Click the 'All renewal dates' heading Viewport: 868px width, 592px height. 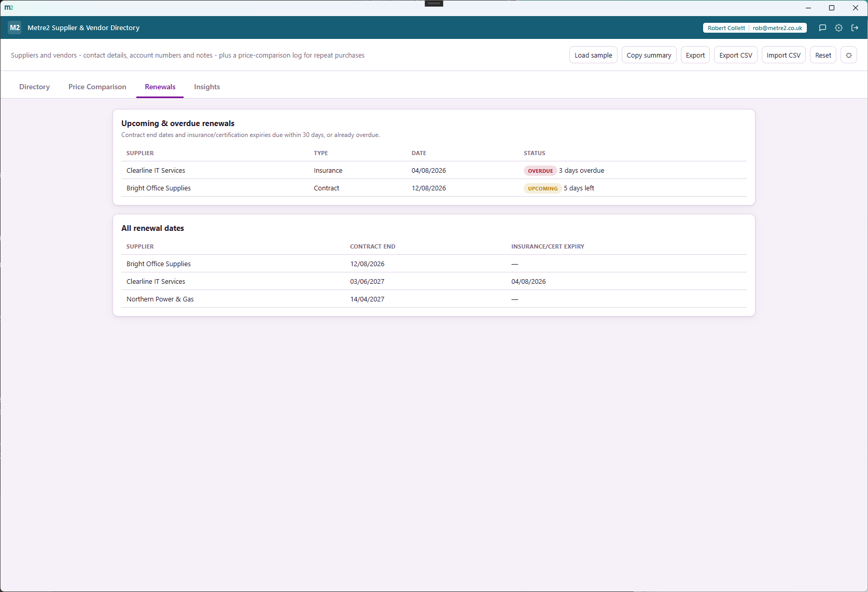click(x=152, y=228)
